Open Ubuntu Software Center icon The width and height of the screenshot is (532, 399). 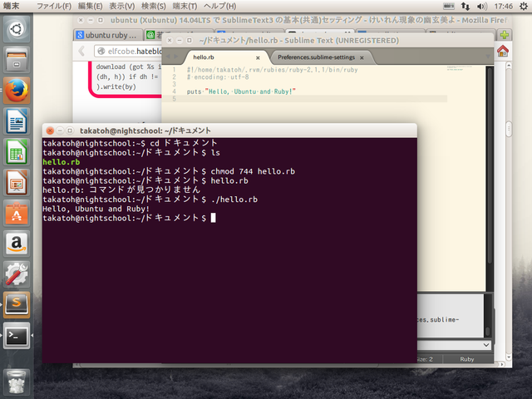(x=17, y=213)
